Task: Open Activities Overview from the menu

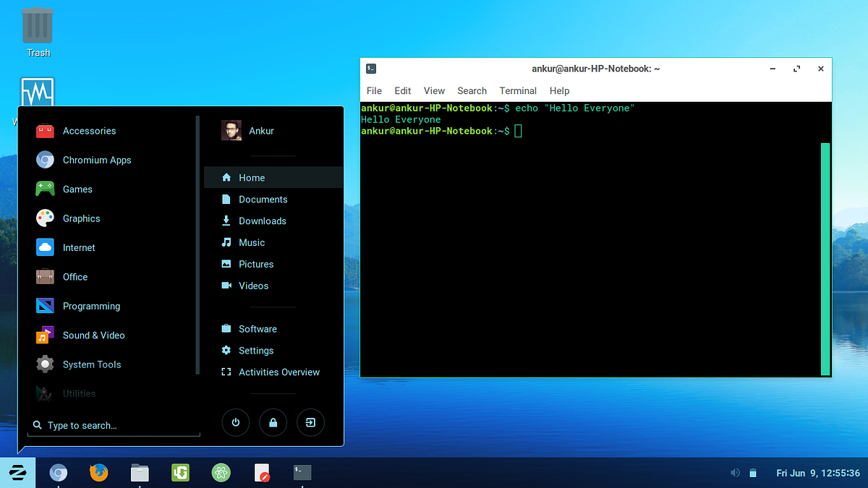Action: click(279, 372)
